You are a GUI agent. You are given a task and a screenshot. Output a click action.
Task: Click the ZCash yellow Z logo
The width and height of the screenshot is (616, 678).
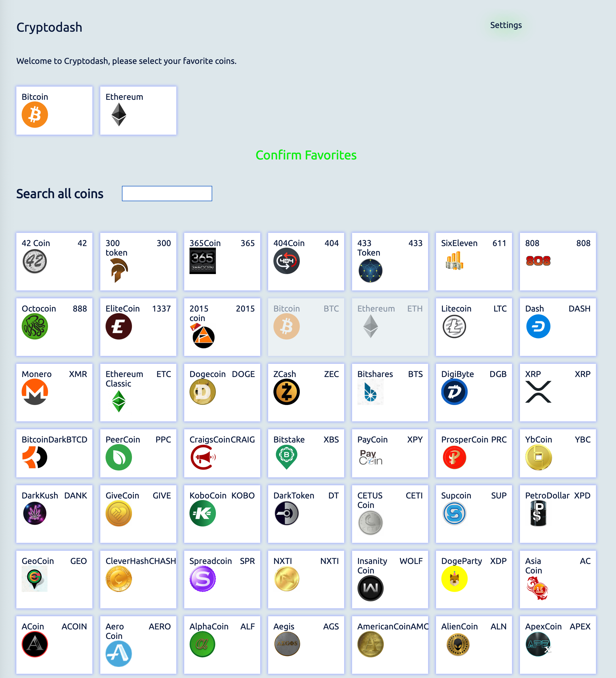tap(286, 392)
